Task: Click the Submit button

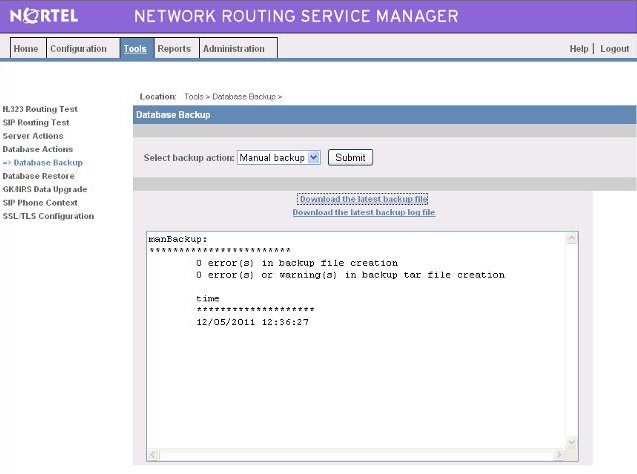Action: [350, 158]
